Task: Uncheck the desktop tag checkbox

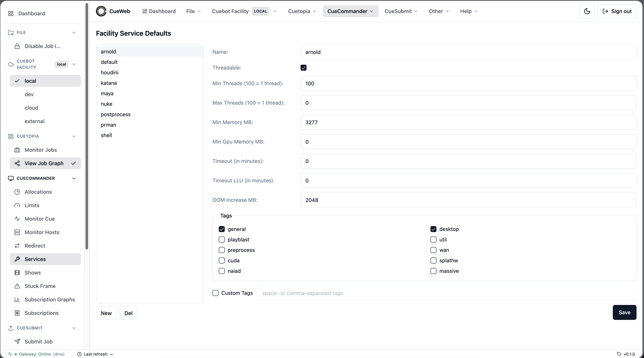Action: (x=433, y=229)
